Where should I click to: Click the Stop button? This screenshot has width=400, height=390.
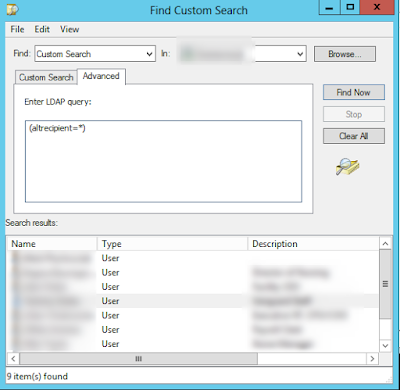(353, 114)
